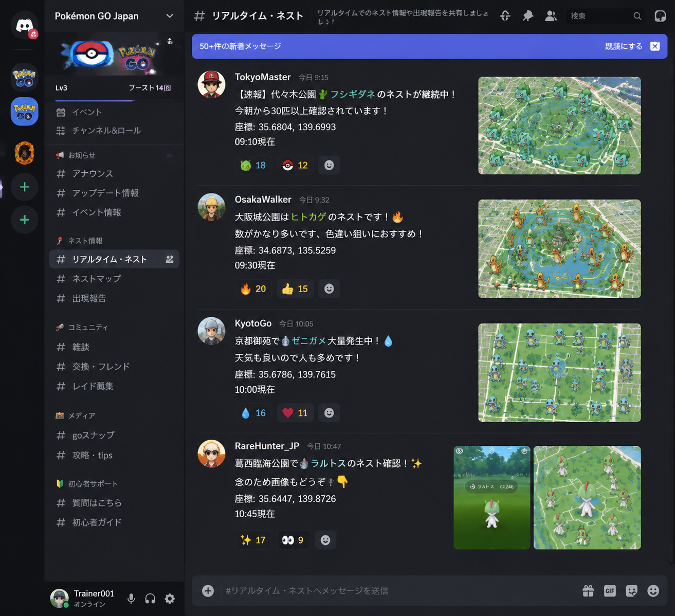Screen dimensions: 675x616
Task: Toggle the fire 20 reaction
Action: point(253,289)
